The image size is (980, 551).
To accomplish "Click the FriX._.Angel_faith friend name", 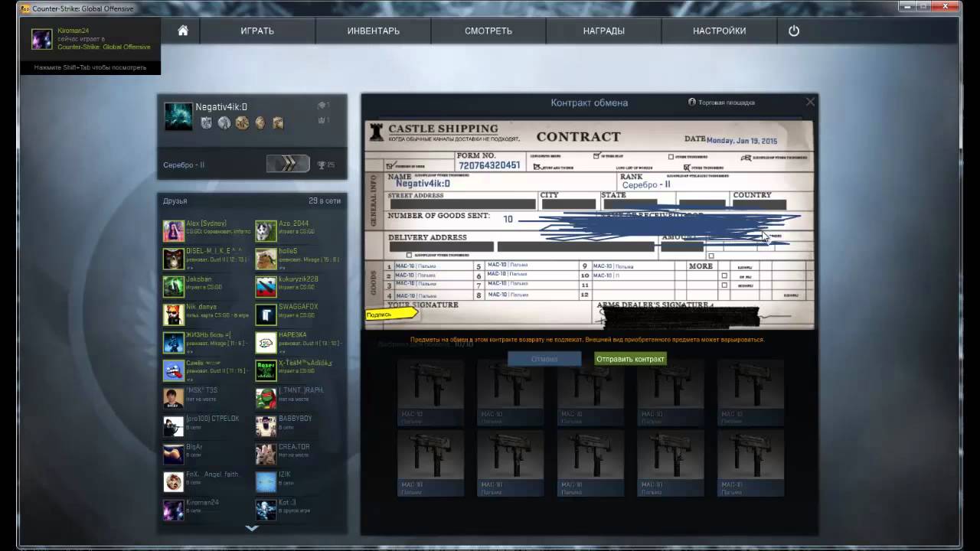I will 213,474.
